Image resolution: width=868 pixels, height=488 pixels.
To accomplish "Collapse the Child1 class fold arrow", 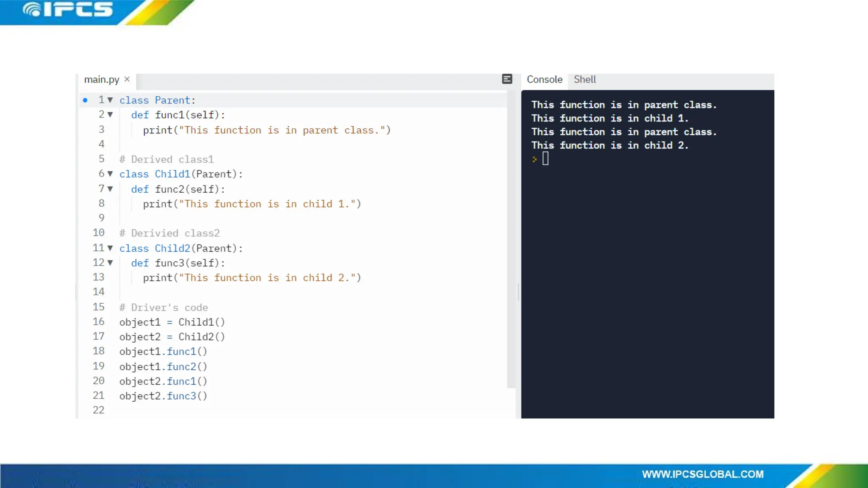I will point(110,174).
